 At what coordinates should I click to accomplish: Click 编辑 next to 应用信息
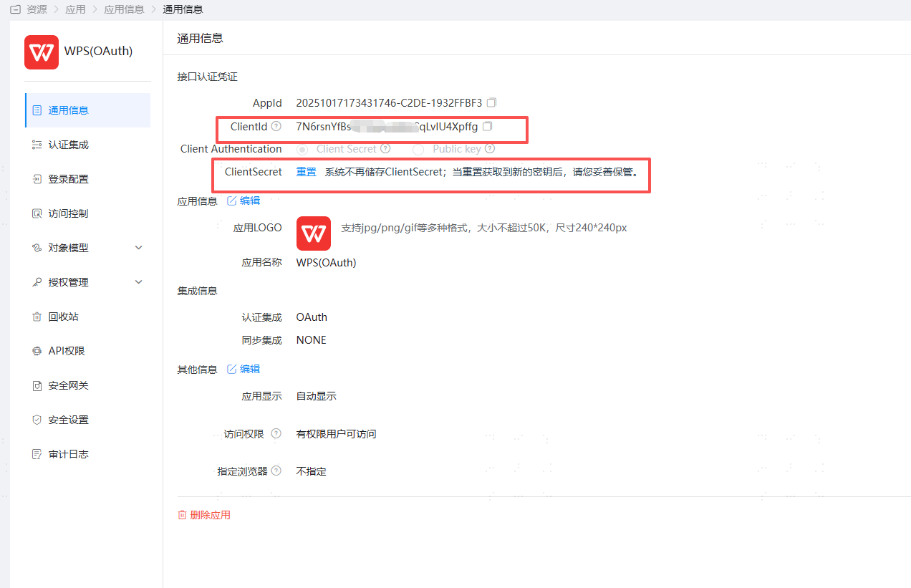244,201
